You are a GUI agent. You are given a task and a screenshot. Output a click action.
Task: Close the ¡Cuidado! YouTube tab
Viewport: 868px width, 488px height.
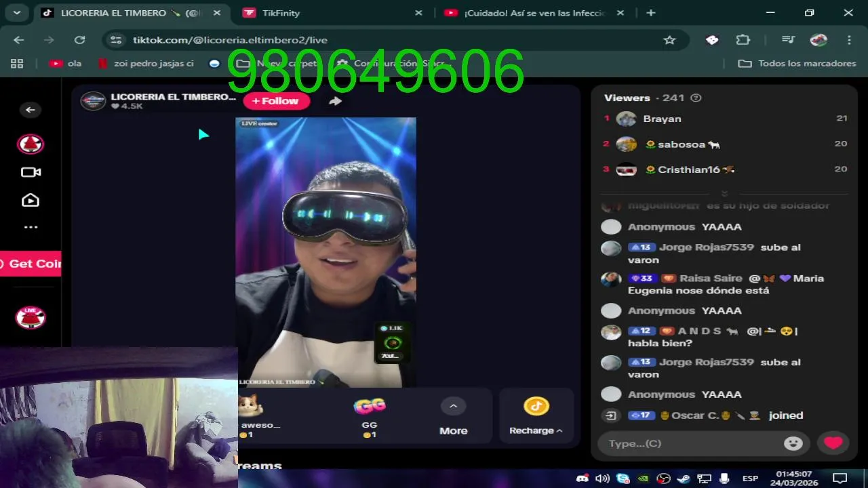pyautogui.click(x=619, y=13)
